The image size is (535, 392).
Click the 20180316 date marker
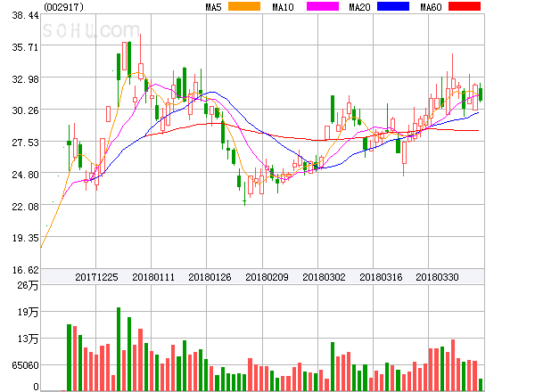381,277
